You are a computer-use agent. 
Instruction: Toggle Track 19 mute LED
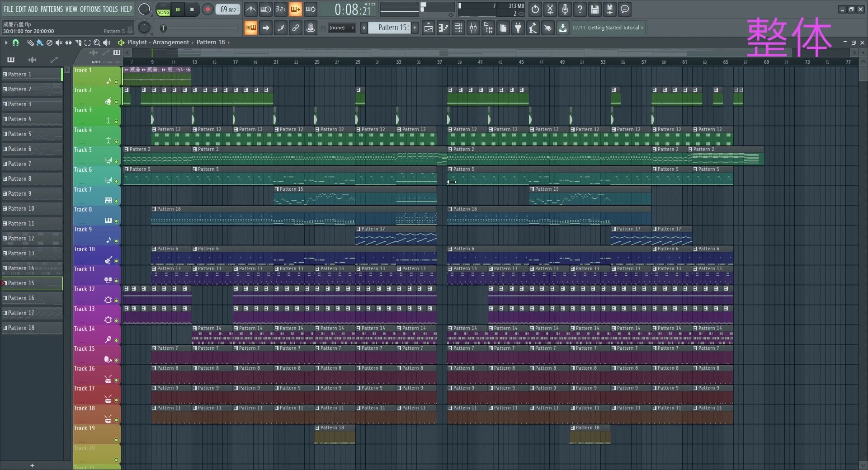[116, 440]
